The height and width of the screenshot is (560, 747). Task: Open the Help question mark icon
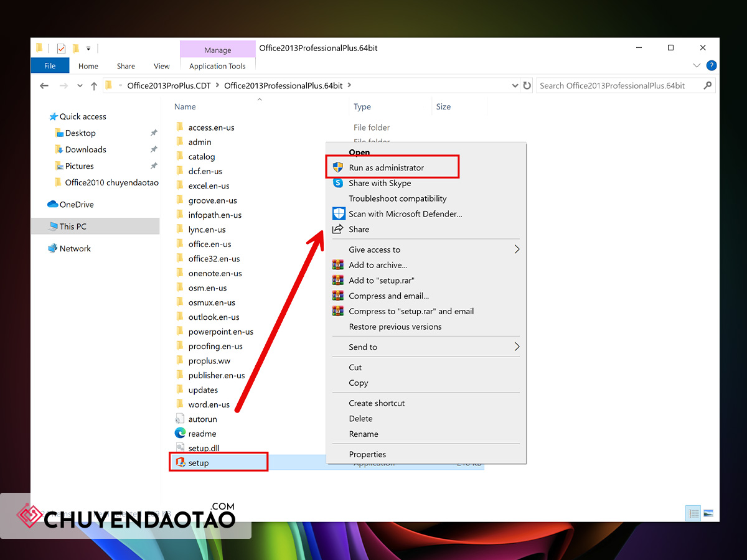coord(712,66)
